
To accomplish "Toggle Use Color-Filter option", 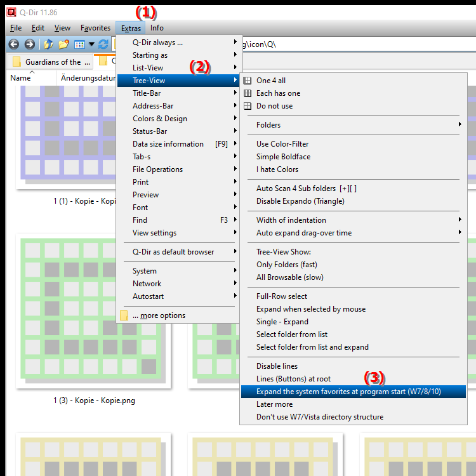I will 354,144.
